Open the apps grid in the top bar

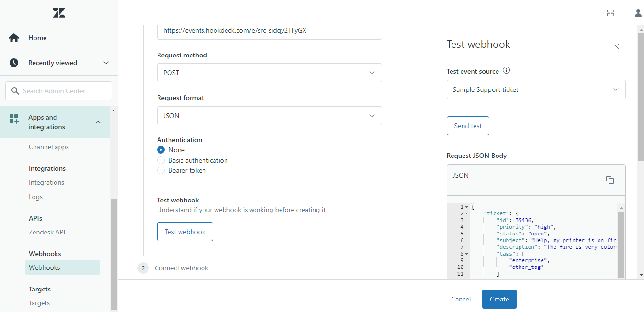(610, 12)
